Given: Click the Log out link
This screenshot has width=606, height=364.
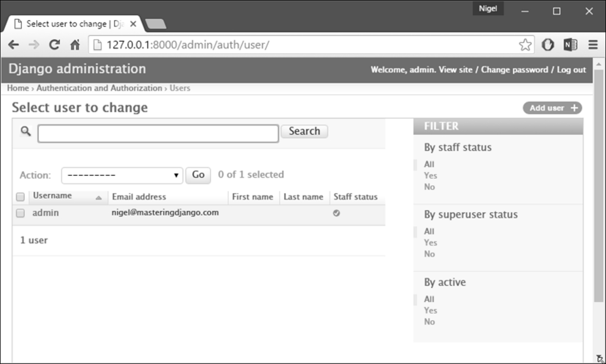Looking at the screenshot, I should point(571,69).
